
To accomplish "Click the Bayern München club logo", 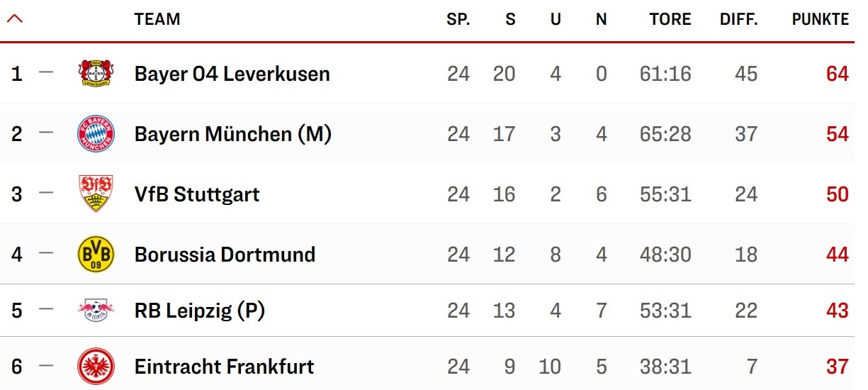I will point(96,133).
